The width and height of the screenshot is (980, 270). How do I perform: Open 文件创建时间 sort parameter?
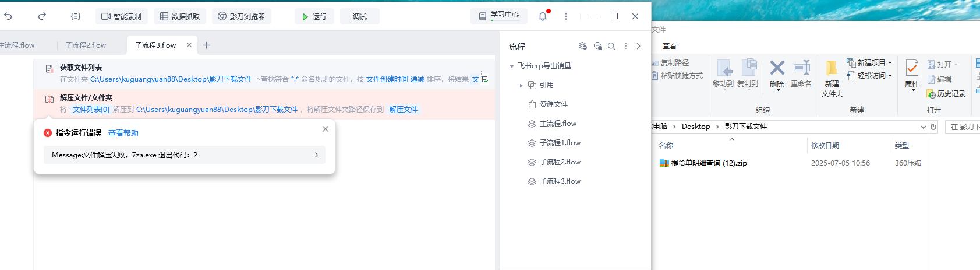387,79
